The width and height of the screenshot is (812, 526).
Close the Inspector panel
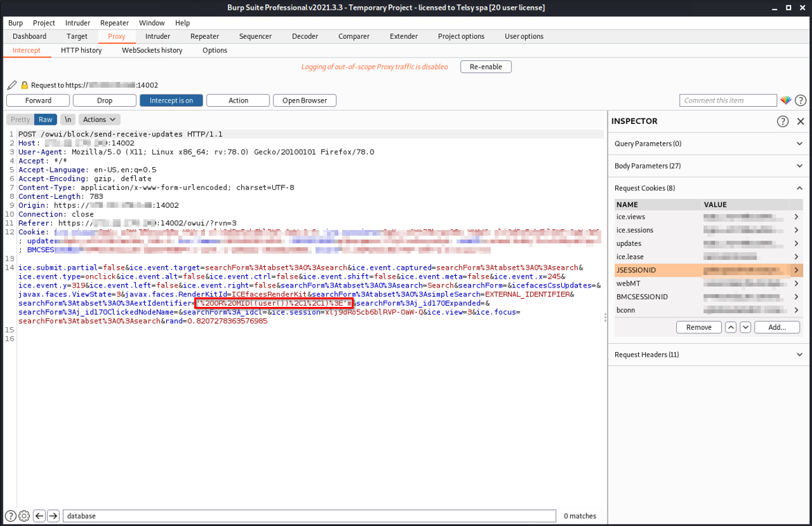click(x=801, y=121)
